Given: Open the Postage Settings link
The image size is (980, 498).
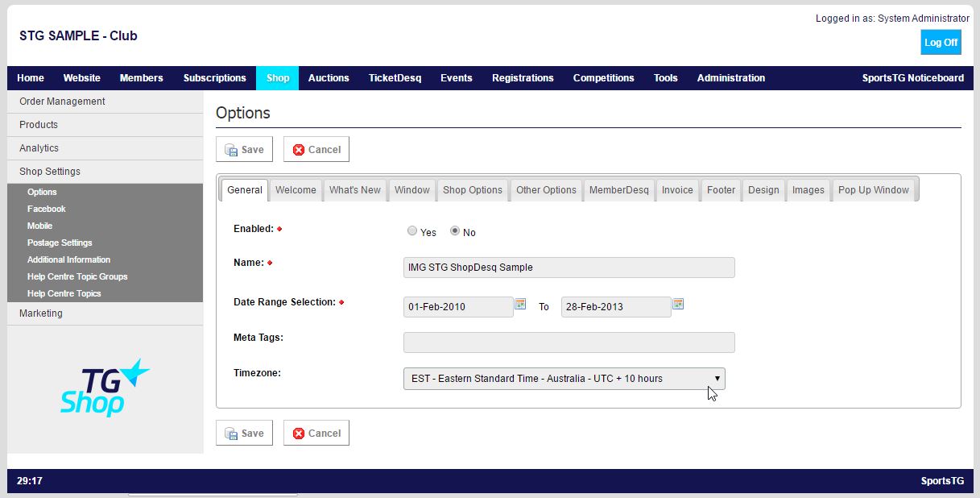Looking at the screenshot, I should [x=60, y=243].
